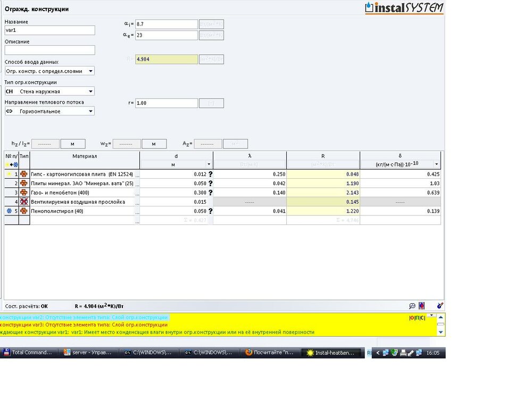This screenshot has height=399, width=532.
Task: Click the green monitor tray icon
Action: coord(394,353)
